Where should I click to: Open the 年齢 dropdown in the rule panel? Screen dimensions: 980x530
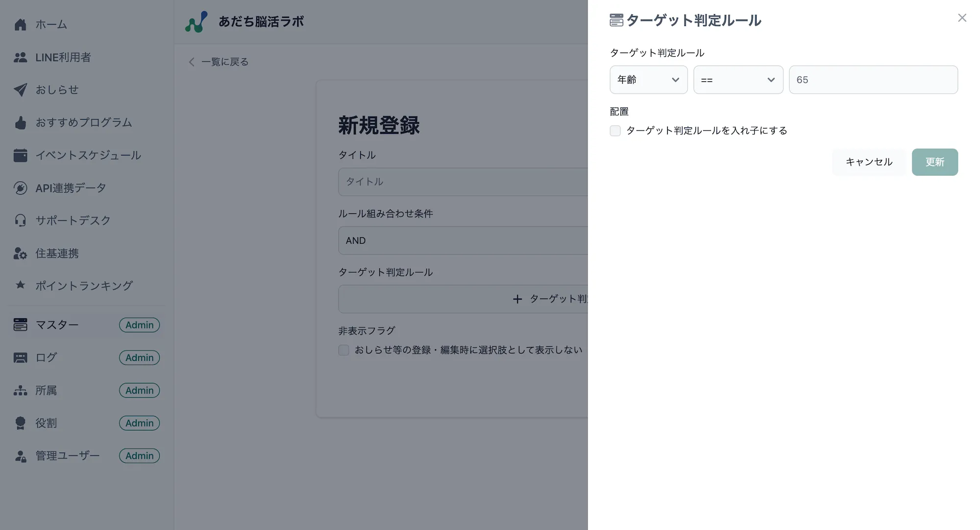[648, 79]
